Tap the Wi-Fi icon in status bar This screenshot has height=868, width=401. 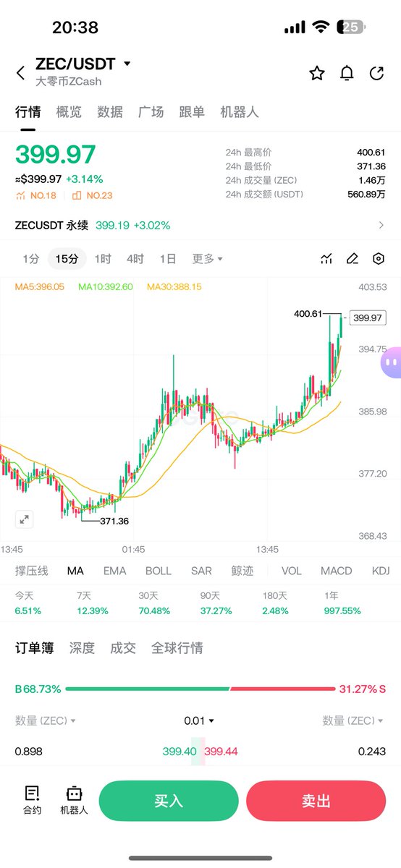click(x=321, y=27)
